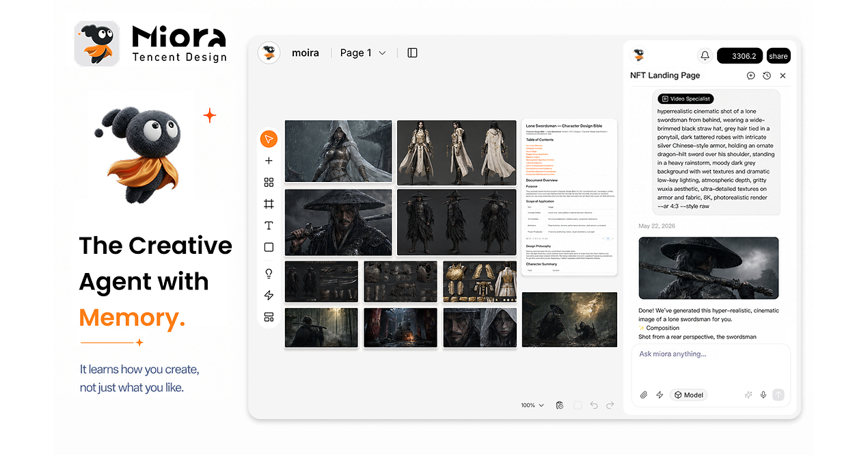This screenshot has width=868, height=455.
Task: Close the NFT Landing Page chat panel
Action: click(783, 76)
